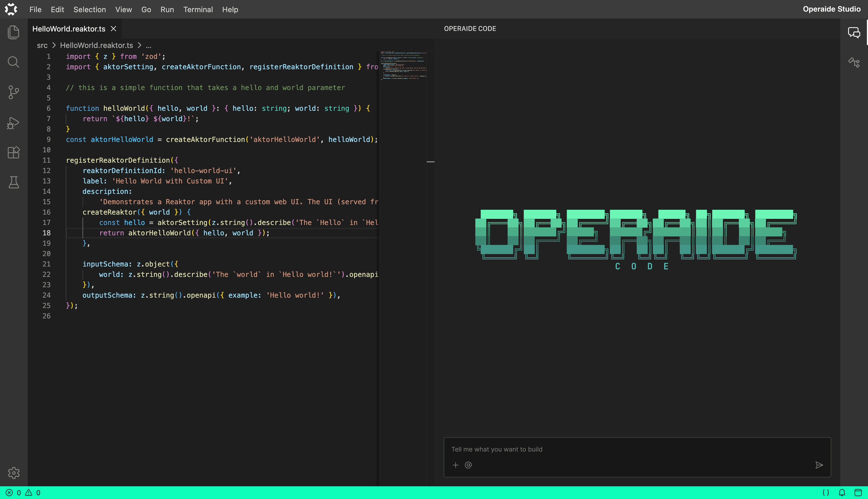Image resolution: width=868 pixels, height=499 pixels.
Task: Open the Operaide Code chat panel icon
Action: pos(854,32)
